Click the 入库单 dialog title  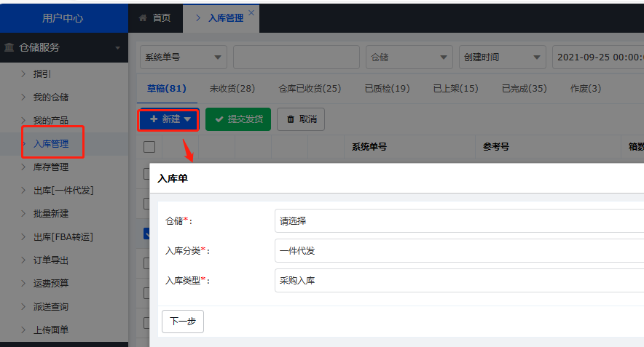coord(173,178)
